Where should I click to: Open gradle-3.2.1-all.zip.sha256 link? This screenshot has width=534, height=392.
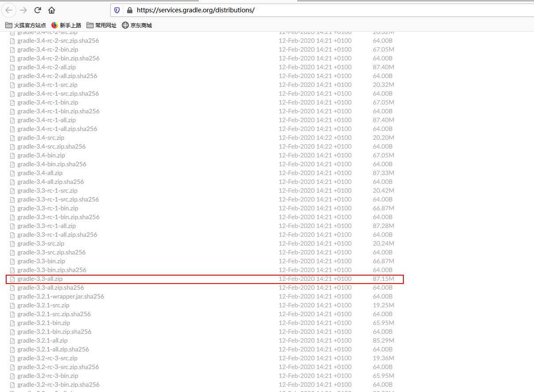click(53, 350)
